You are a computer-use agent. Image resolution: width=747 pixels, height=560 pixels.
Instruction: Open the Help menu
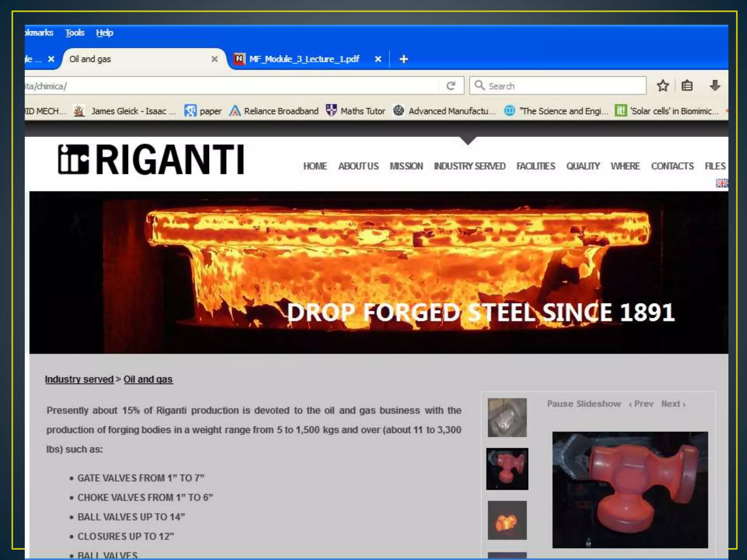coord(105,33)
